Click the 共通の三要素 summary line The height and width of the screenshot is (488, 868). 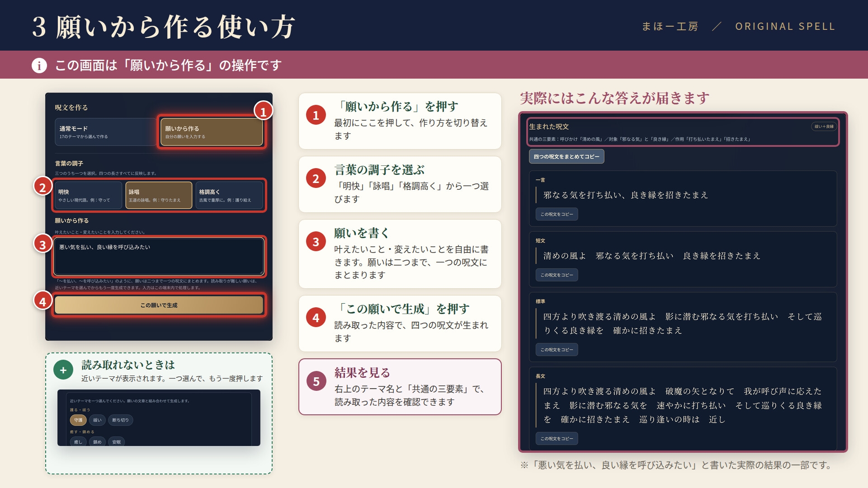[640, 139]
